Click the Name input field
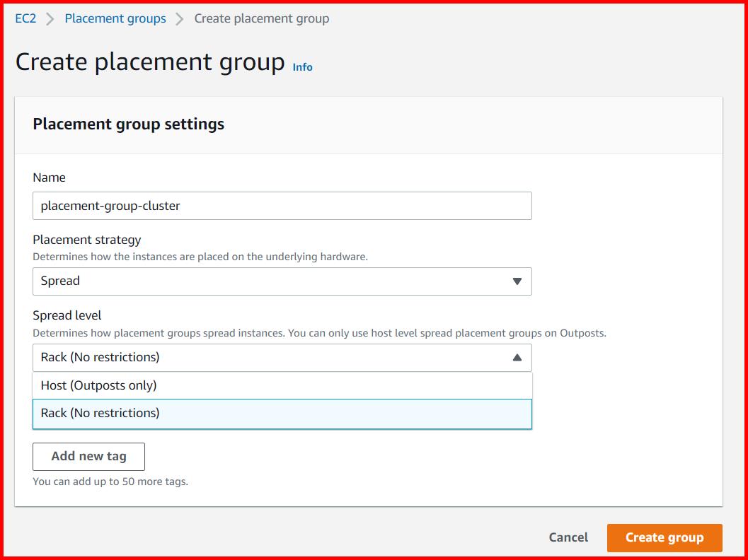 coord(282,205)
